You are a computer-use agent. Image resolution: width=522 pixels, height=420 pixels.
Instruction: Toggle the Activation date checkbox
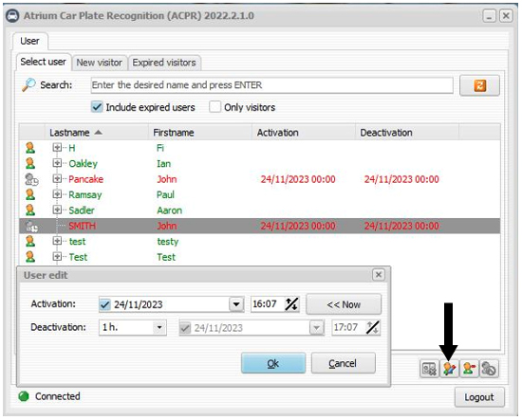104,304
